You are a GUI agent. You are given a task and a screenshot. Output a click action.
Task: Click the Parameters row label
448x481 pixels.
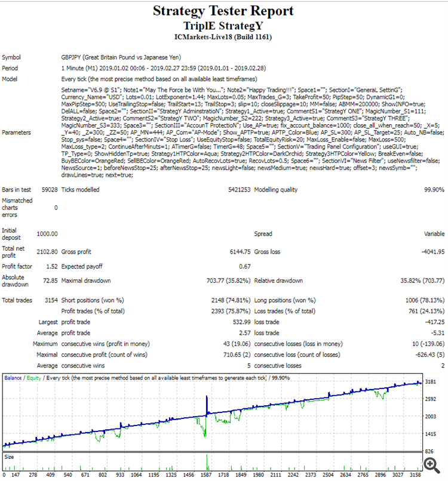tap(16, 132)
